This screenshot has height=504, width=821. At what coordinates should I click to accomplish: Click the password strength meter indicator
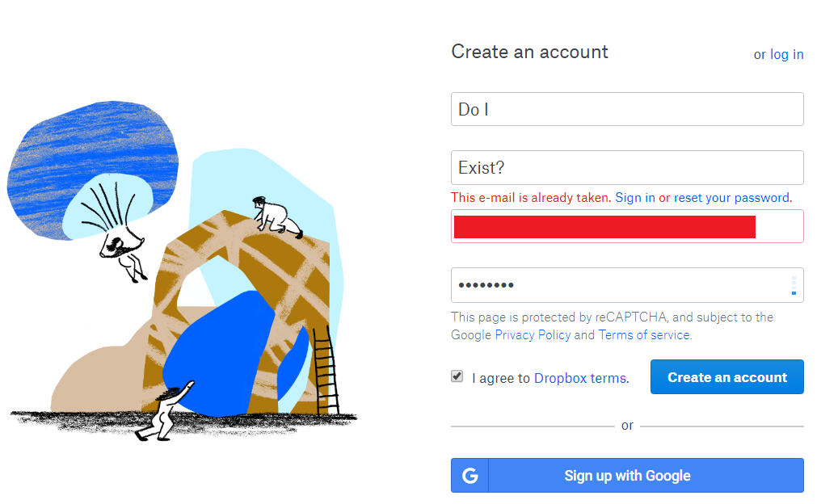click(794, 285)
